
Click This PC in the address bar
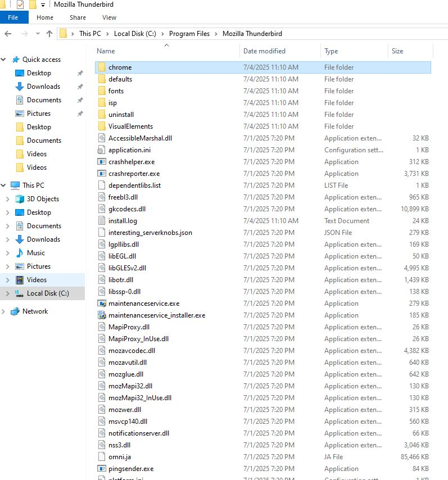90,34
